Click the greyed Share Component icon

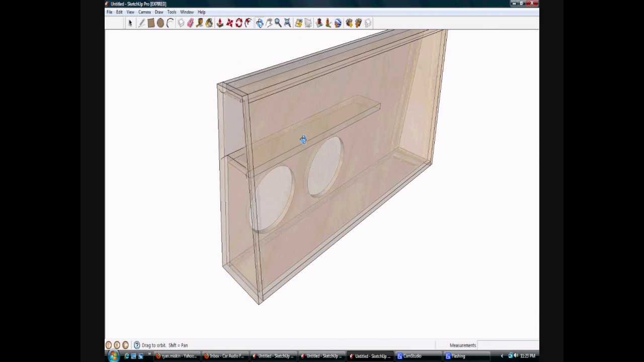point(368,23)
